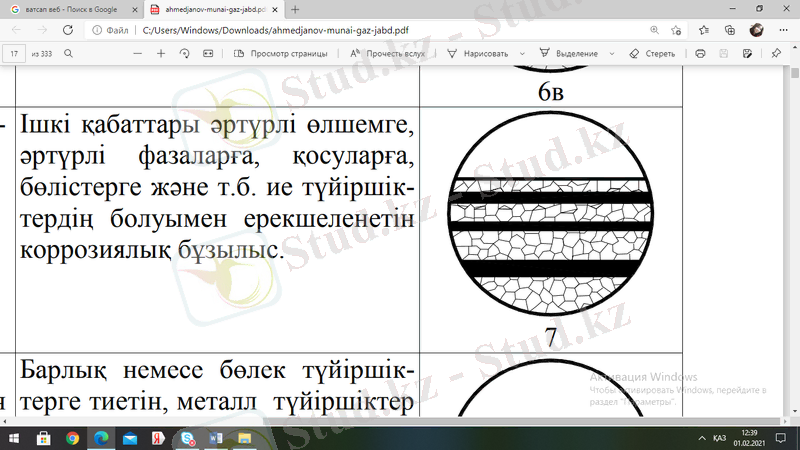Reload the PDF page

[67, 30]
